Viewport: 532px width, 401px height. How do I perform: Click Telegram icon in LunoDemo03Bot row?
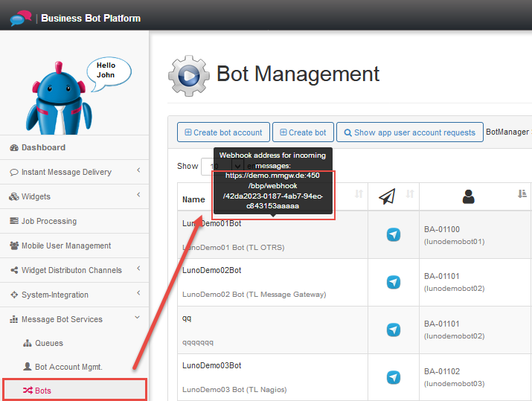click(x=394, y=377)
